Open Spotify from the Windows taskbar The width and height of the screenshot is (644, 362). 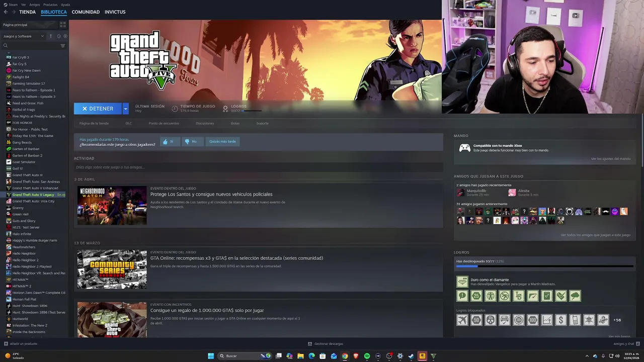coord(367,356)
